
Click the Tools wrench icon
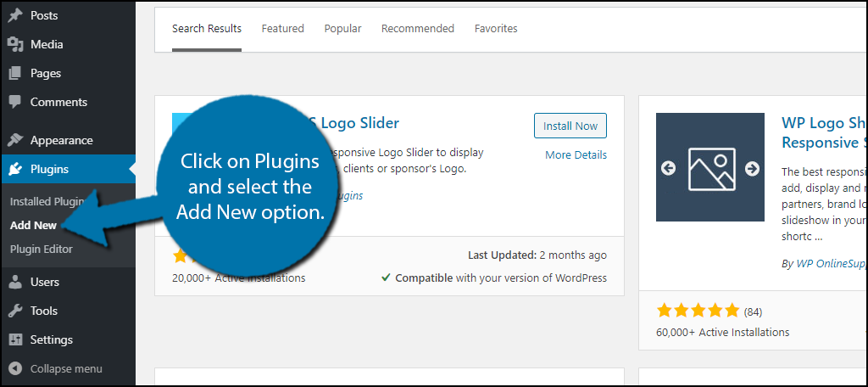(x=15, y=311)
